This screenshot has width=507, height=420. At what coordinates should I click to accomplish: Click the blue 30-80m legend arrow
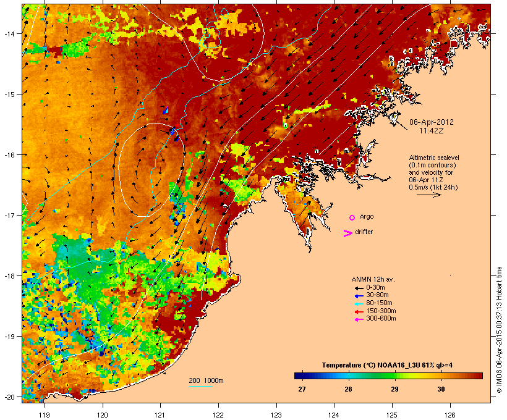pyautogui.click(x=359, y=296)
